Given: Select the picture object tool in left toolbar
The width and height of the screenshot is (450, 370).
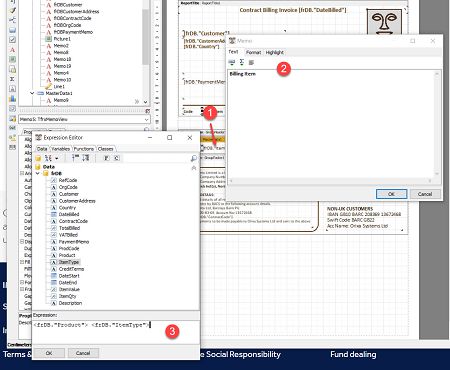Looking at the screenshot, I should click(x=12, y=59).
